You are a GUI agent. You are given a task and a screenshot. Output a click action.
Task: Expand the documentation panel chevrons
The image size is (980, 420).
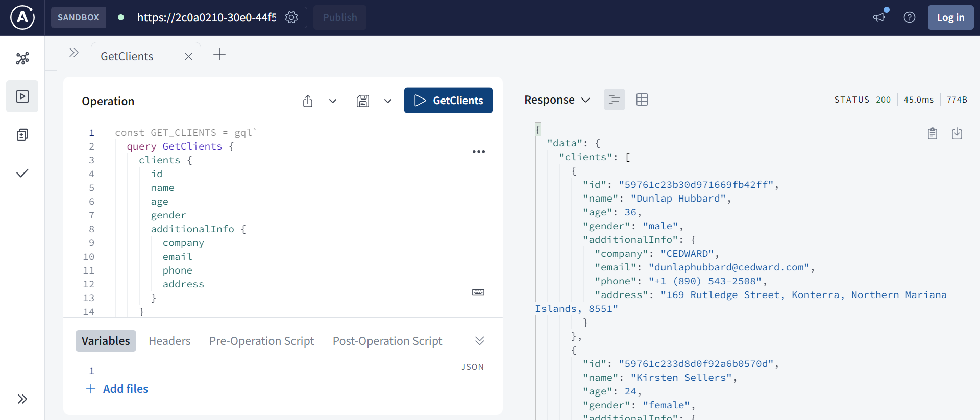point(74,53)
